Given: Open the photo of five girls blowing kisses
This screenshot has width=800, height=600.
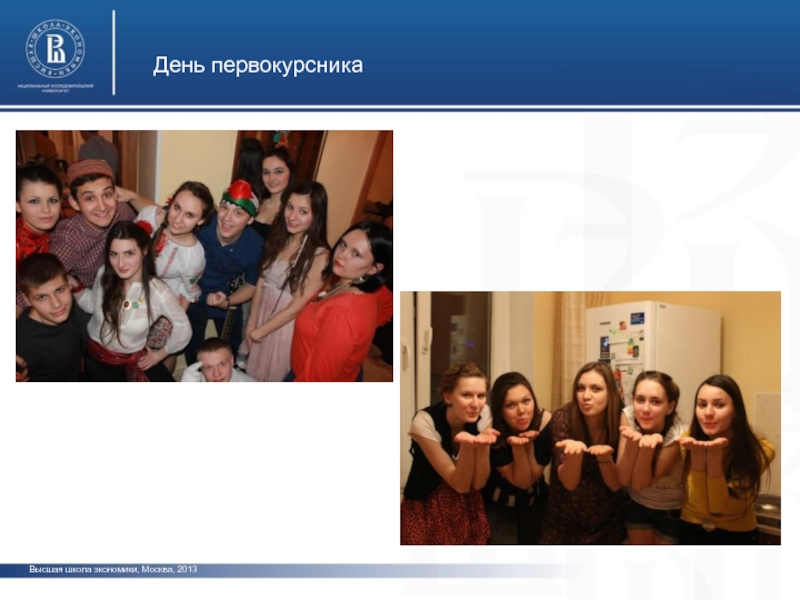Looking at the screenshot, I should [590, 418].
